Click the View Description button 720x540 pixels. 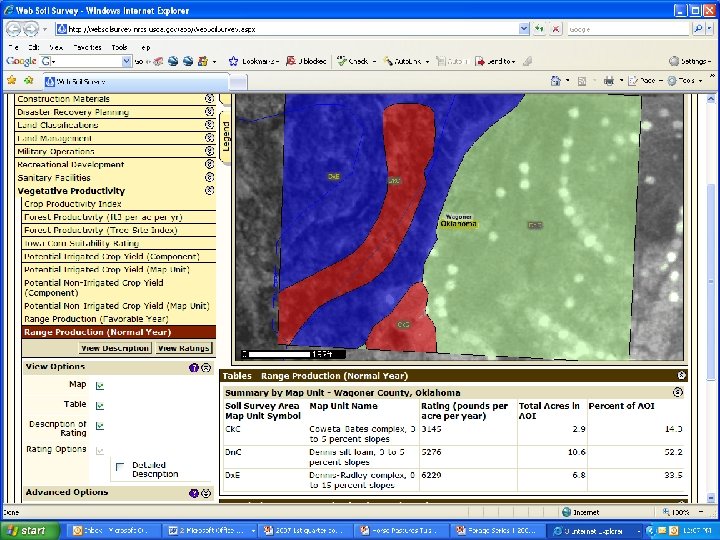coord(114,348)
